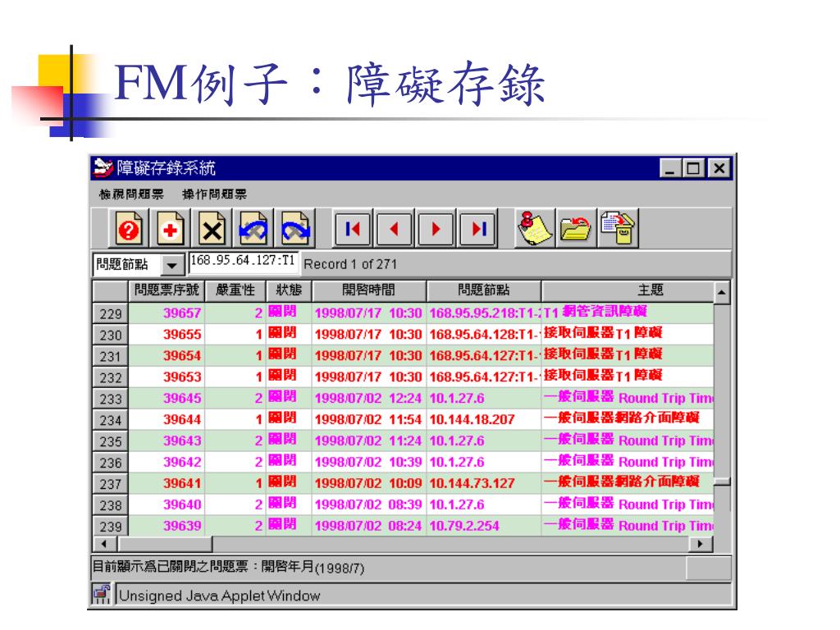Screen dimensions: 840x630
Task: Click the 開啟時間 column header
Action: pyautogui.click(x=369, y=290)
